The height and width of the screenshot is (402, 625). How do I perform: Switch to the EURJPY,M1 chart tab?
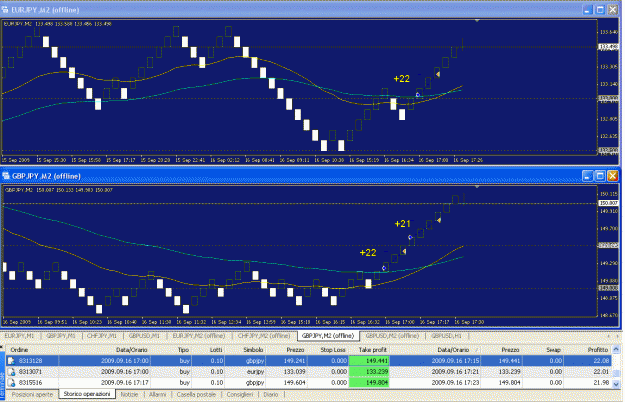[x=19, y=336]
